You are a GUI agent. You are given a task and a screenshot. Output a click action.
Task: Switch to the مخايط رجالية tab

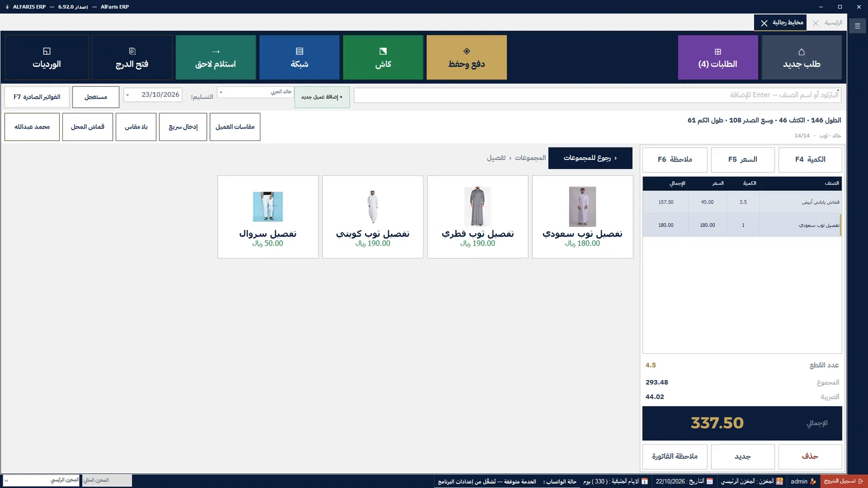click(x=788, y=23)
